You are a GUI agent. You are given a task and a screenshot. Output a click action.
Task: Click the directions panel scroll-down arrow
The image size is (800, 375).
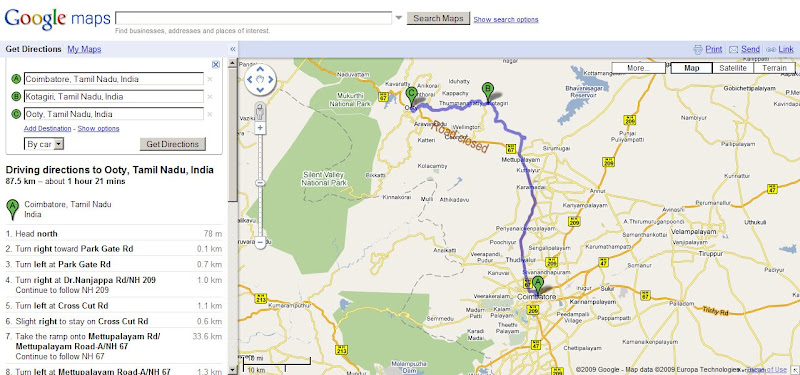232,370
